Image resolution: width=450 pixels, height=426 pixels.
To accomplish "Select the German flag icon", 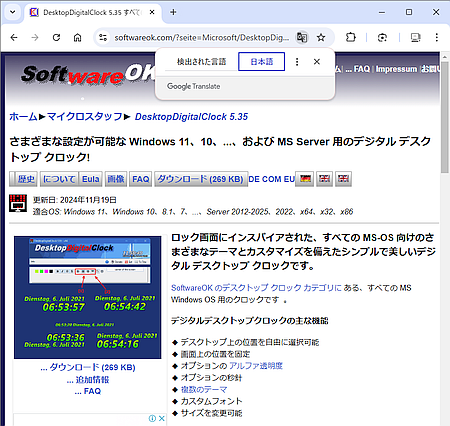I will 305,179.
